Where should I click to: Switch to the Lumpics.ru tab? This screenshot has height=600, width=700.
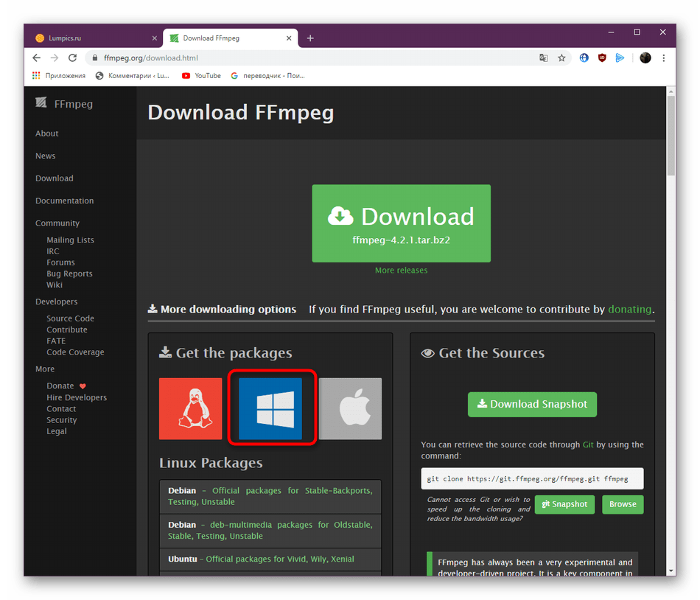point(94,38)
